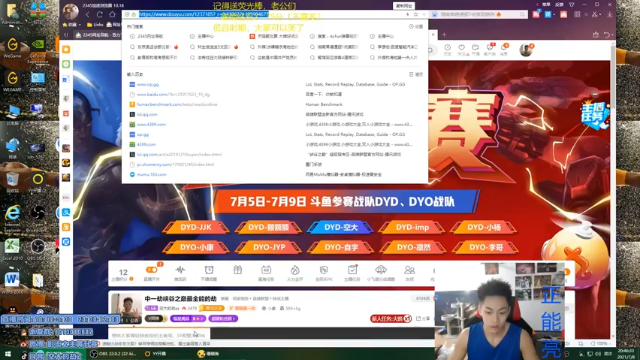The height and width of the screenshot is (360, 640).
Task: Toggle the orange live broadcast switch
Action: (151, 270)
